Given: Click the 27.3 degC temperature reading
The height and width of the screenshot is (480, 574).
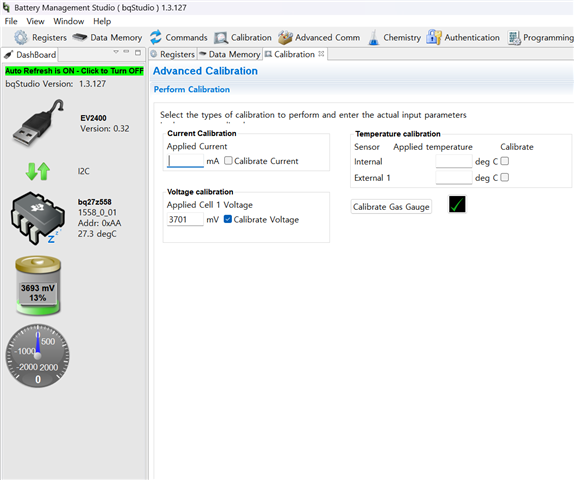Looking at the screenshot, I should (x=97, y=234).
